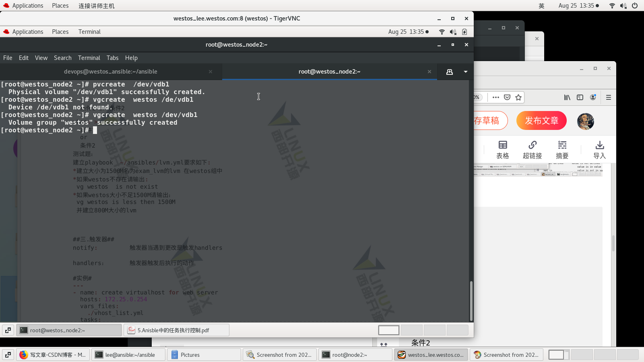The image size is (644, 362).
Task: Switch to root@westos_node2 terminal tab
Action: pyautogui.click(x=329, y=72)
